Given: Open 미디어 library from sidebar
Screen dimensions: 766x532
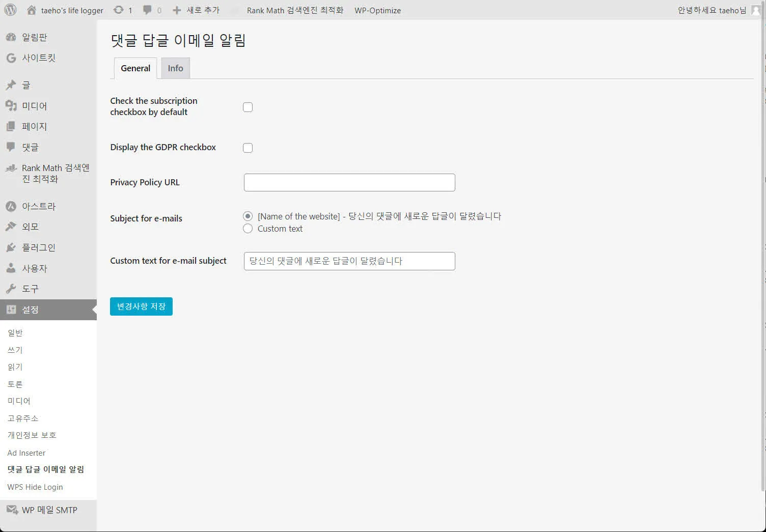Looking at the screenshot, I should 34,106.
